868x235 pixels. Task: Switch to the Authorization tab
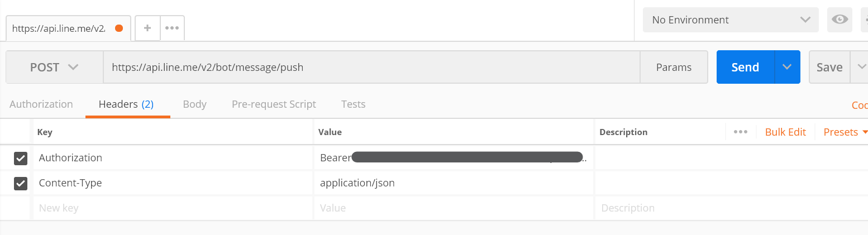(x=41, y=104)
